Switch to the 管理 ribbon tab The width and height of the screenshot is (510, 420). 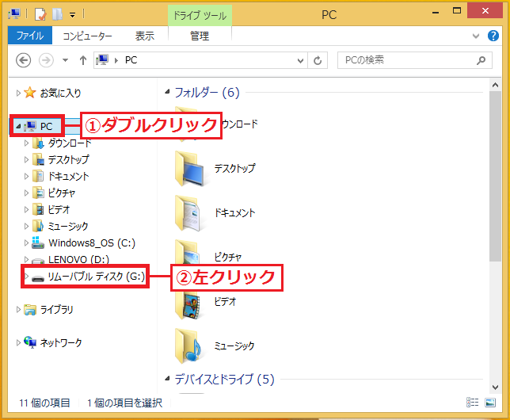pos(200,36)
